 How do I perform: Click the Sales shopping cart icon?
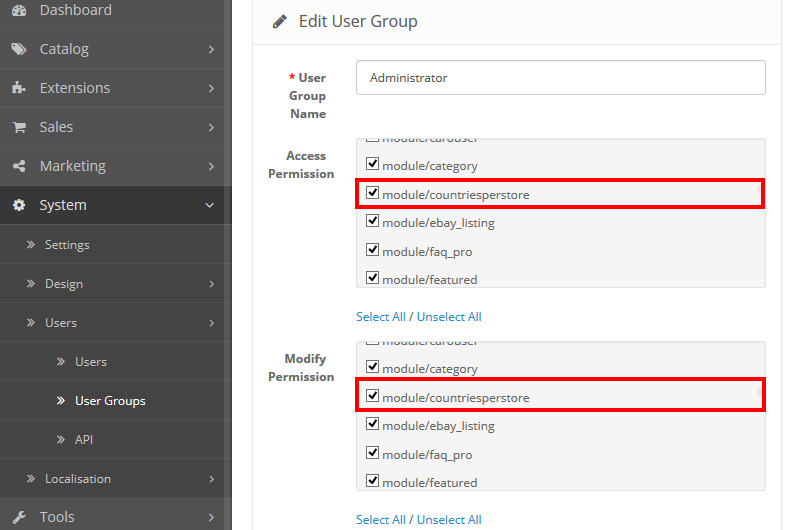(19, 127)
